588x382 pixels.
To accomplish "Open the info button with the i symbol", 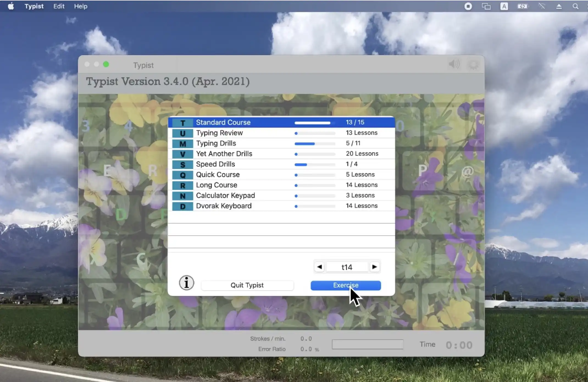I will (x=187, y=283).
